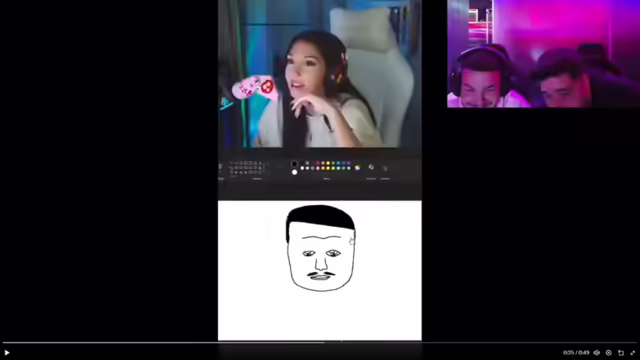Click the 0:25 / 0:49 time display
The width and height of the screenshot is (640, 360).
576,353
